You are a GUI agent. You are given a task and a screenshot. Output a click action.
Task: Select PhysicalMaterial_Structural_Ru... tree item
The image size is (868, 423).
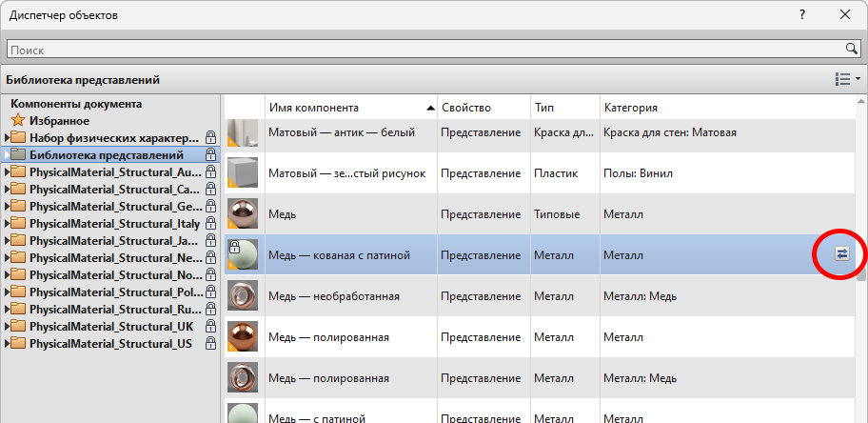click(115, 310)
